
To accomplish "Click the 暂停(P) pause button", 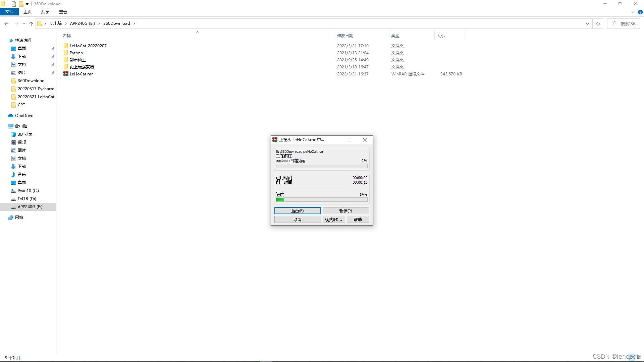I will coord(345,210).
